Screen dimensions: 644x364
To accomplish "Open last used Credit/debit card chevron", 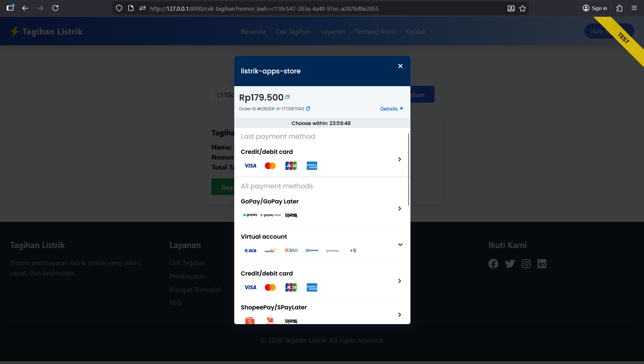I will [x=399, y=159].
